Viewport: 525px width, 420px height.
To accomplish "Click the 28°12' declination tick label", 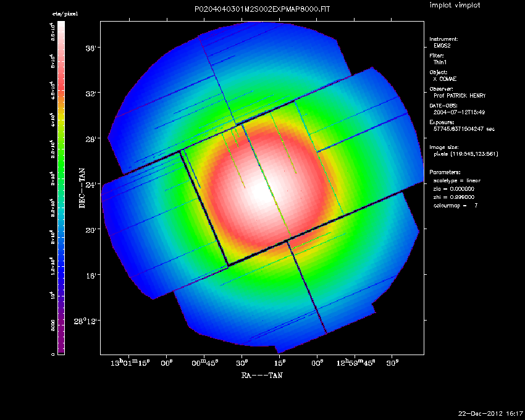I will (86, 321).
